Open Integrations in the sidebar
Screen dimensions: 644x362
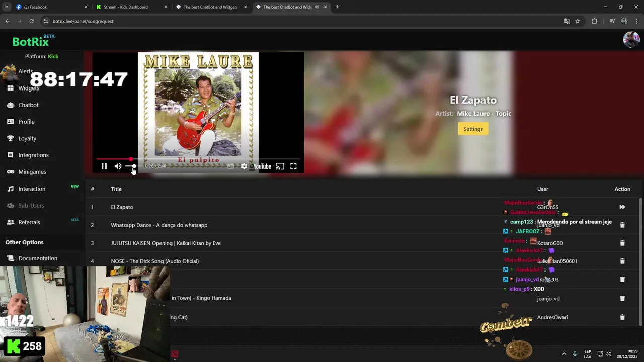pos(33,155)
